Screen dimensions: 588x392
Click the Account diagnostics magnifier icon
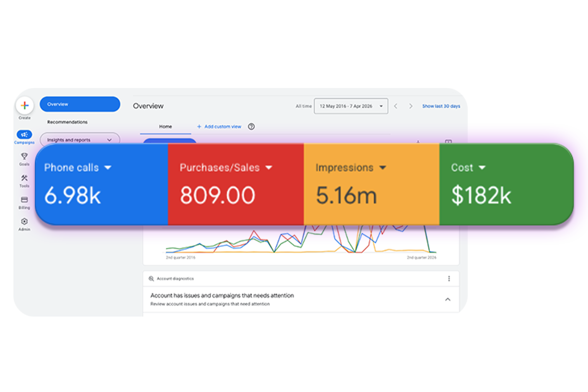pyautogui.click(x=151, y=279)
